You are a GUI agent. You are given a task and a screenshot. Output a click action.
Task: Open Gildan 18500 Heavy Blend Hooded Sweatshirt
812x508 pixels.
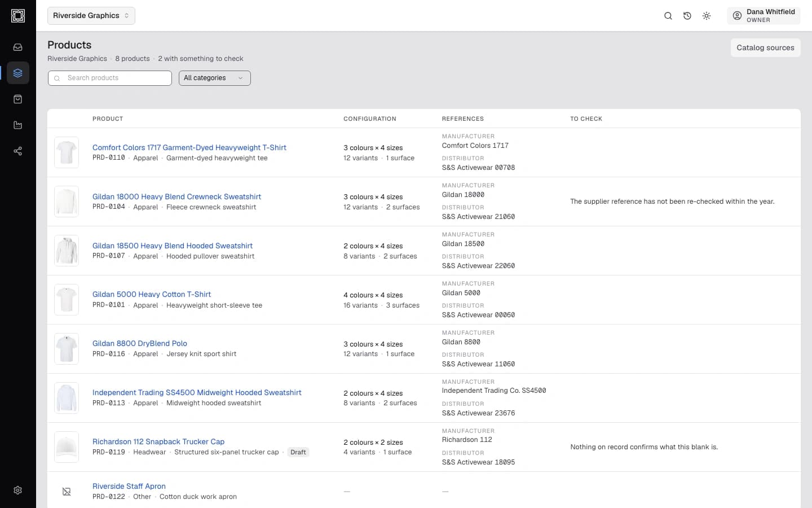pos(173,246)
